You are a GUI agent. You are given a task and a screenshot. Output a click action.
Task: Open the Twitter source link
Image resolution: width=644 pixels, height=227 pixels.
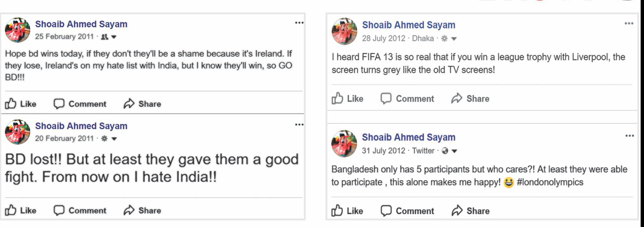click(x=423, y=151)
